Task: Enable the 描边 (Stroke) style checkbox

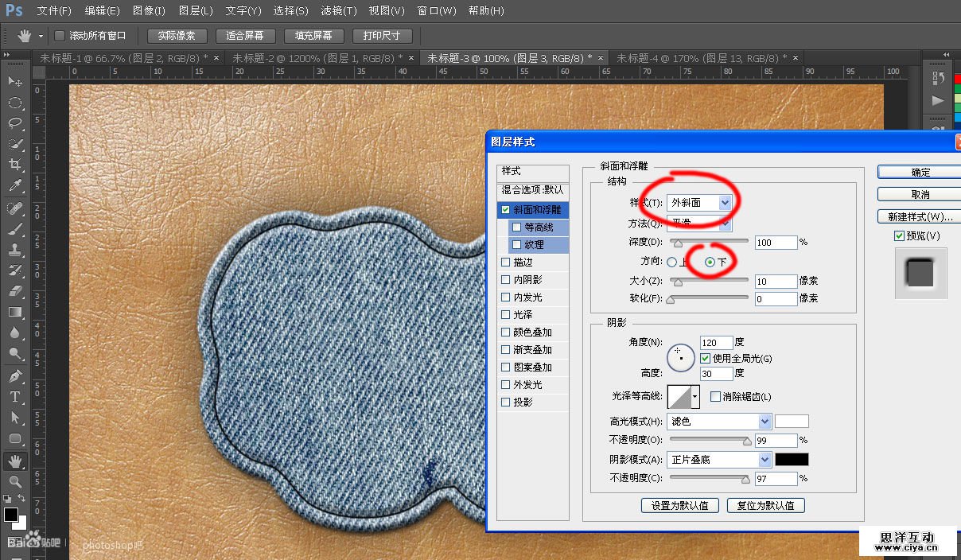Action: click(x=506, y=262)
